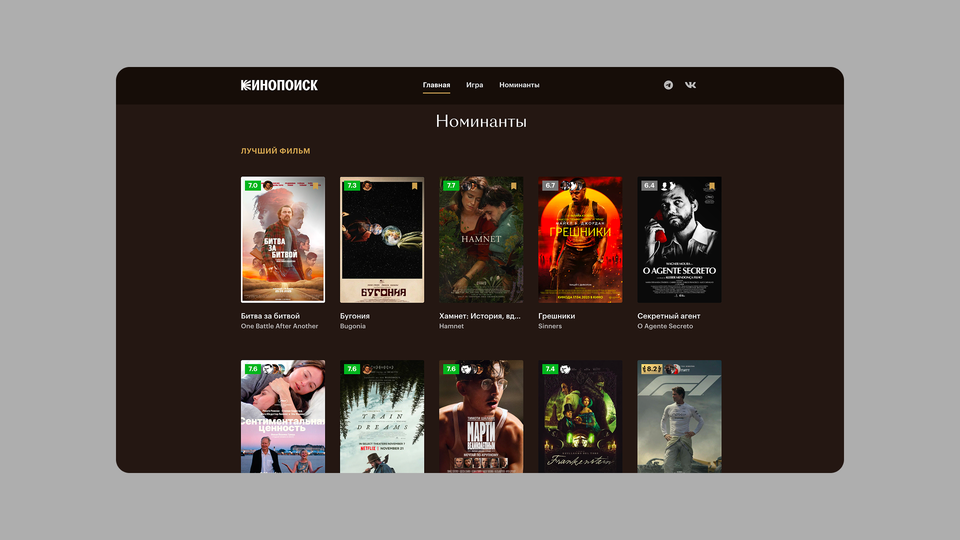Open the VK social network icon
The height and width of the screenshot is (540, 960).
coord(691,85)
